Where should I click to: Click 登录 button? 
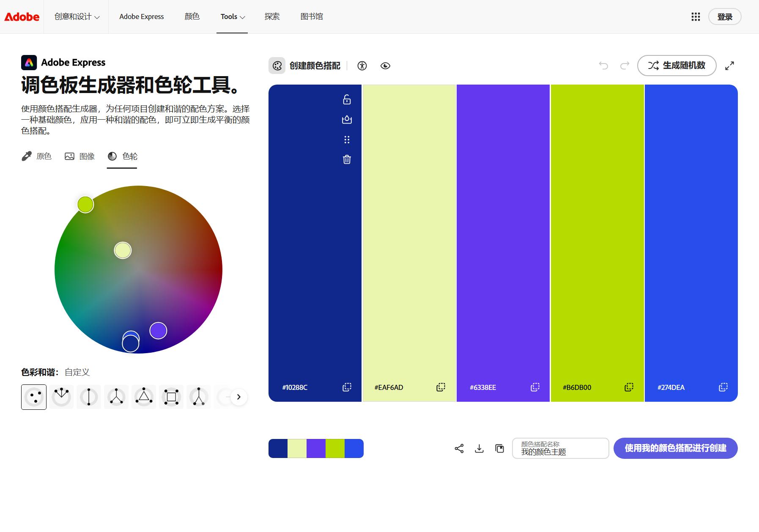[725, 16]
